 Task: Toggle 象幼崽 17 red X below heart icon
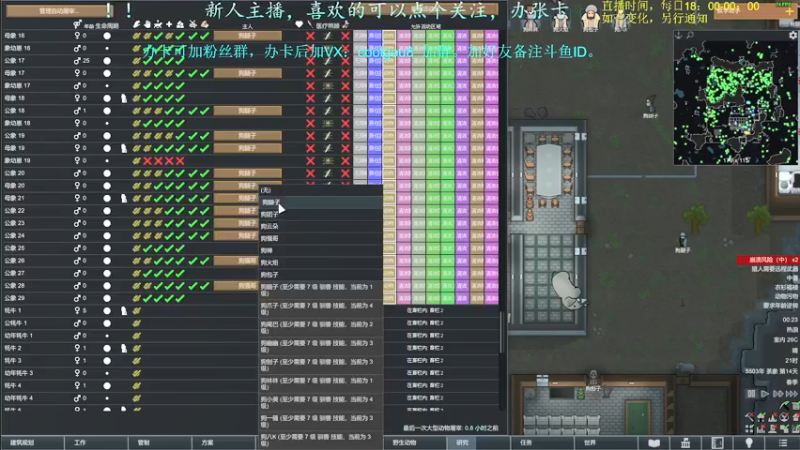(x=310, y=86)
